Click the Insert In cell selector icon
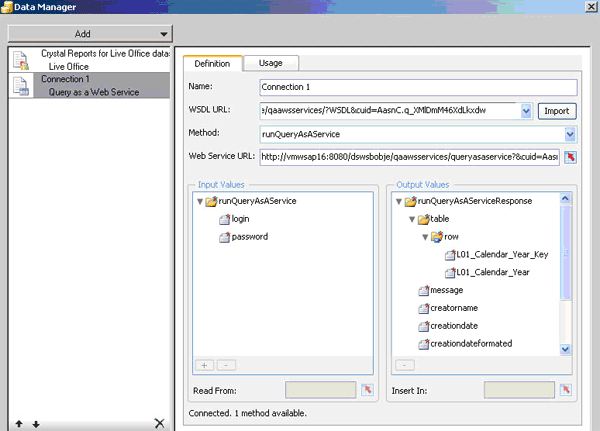This screenshot has height=431, width=600. tap(565, 389)
